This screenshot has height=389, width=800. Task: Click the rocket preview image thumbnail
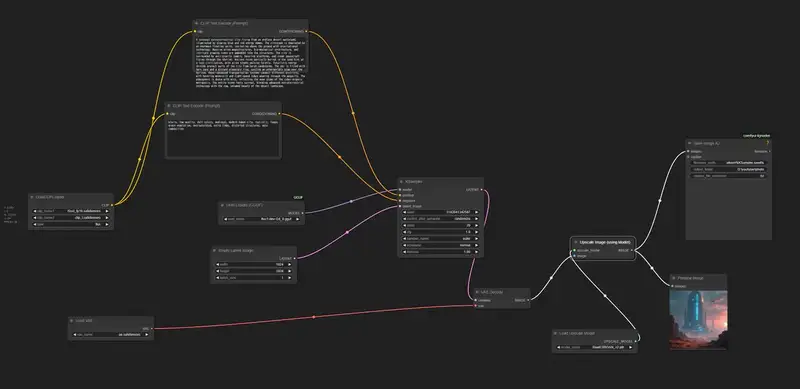[x=698, y=320]
